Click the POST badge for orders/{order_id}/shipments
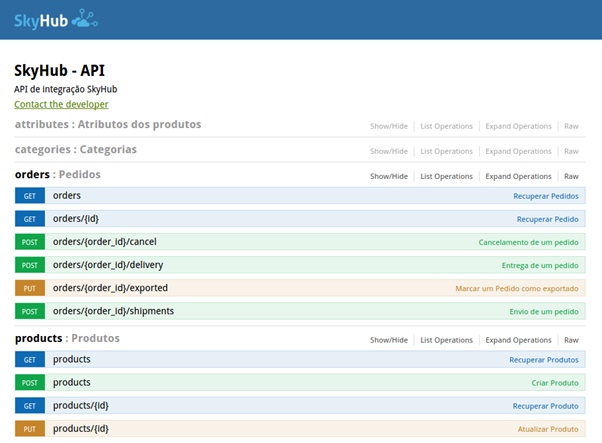The width and height of the screenshot is (602, 443). click(30, 311)
